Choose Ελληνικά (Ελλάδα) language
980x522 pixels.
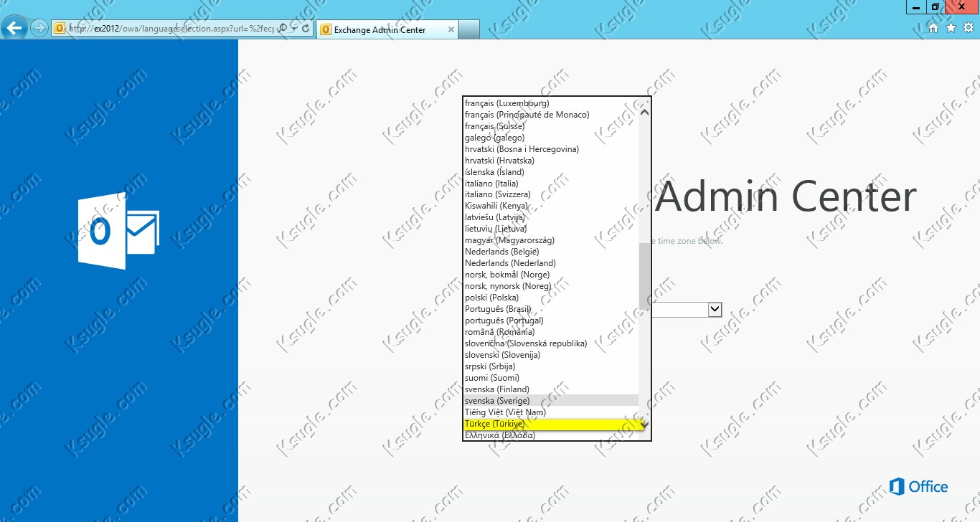pos(551,435)
